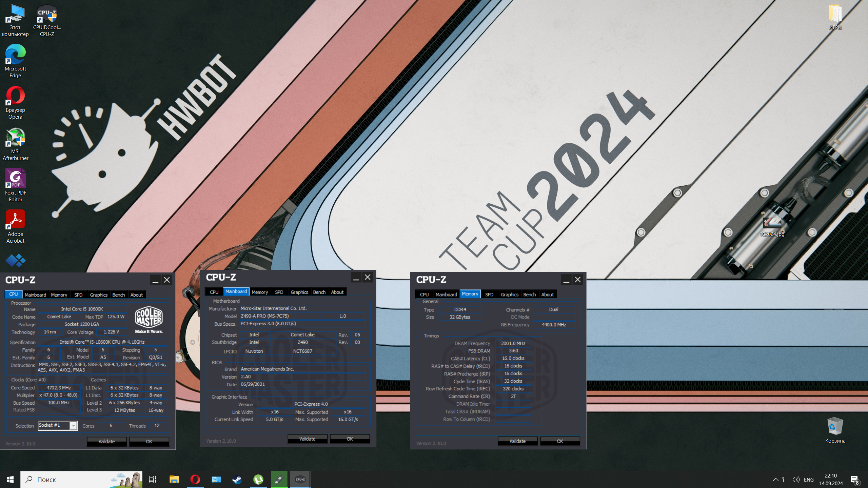Click OK in the Memory window
868x488 pixels.
point(560,441)
